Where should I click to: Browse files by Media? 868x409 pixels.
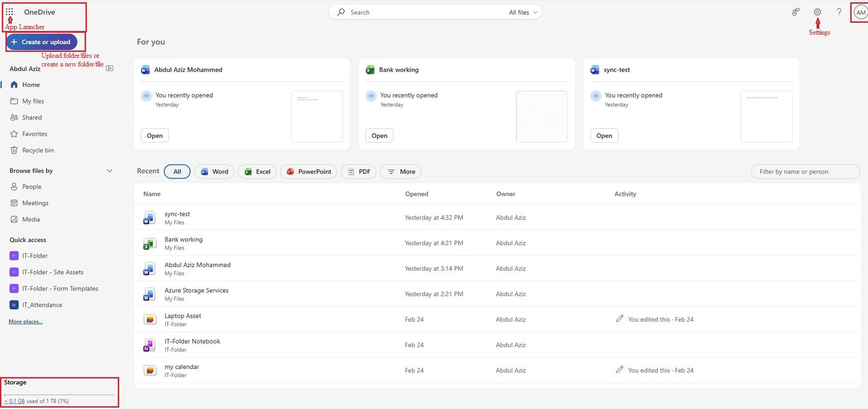tap(31, 219)
